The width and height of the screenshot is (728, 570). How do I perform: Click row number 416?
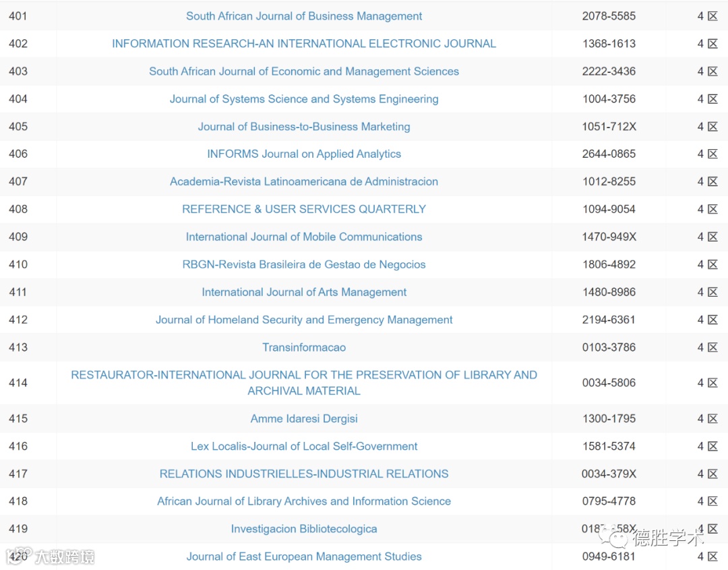click(18, 447)
